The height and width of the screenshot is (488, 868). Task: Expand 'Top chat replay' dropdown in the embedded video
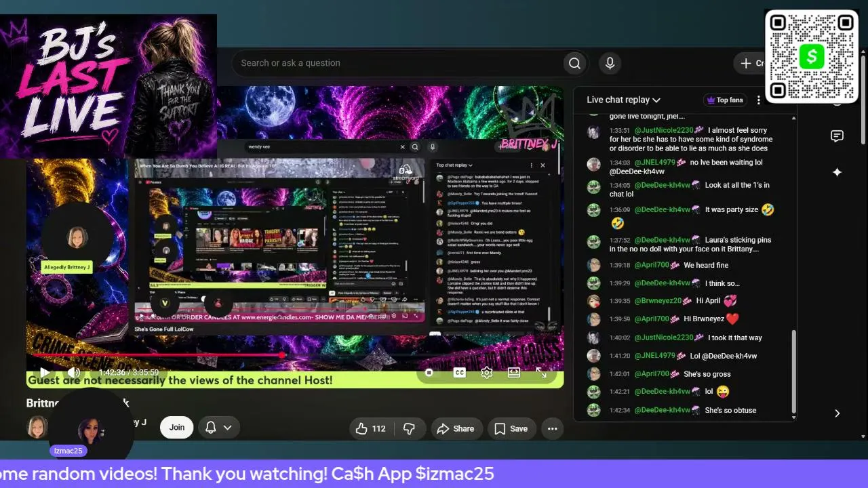pos(454,165)
